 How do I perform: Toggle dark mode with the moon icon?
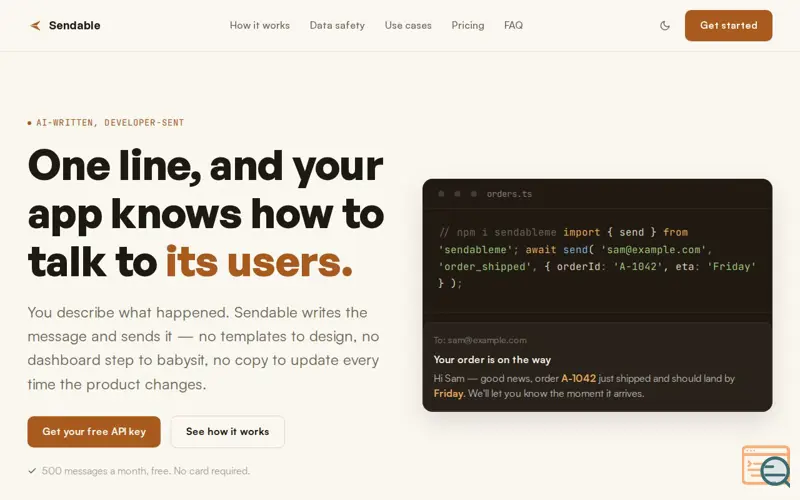pyautogui.click(x=665, y=26)
